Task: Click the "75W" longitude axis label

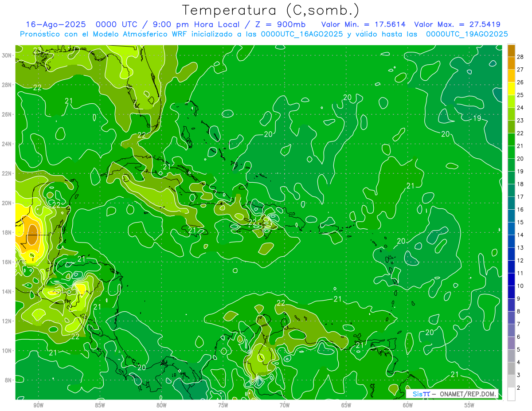Action: 223,405
